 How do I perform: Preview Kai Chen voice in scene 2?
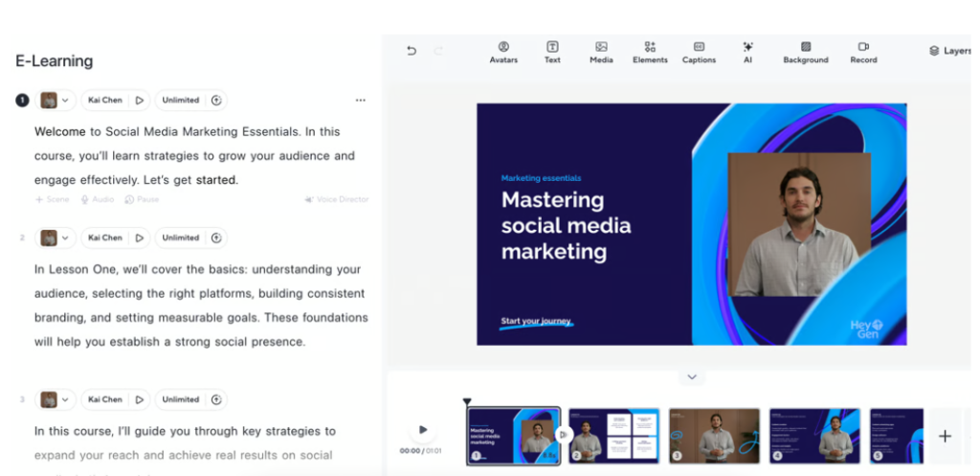[139, 238]
